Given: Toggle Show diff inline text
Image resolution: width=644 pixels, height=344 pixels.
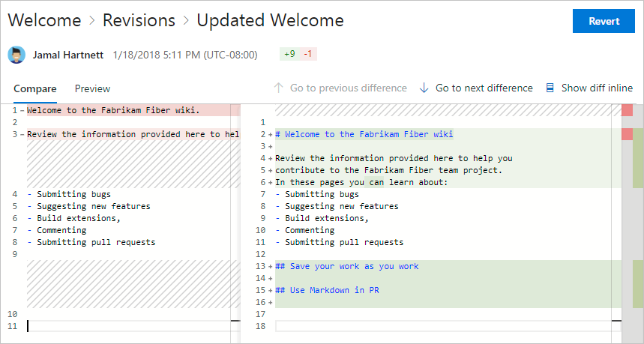Looking at the screenshot, I should (597, 88).
